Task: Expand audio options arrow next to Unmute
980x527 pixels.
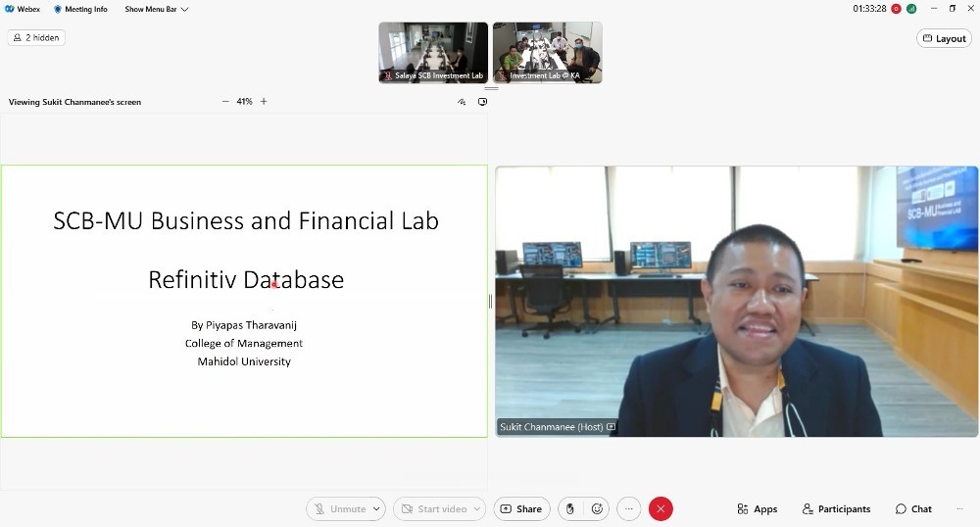Action: 377,509
